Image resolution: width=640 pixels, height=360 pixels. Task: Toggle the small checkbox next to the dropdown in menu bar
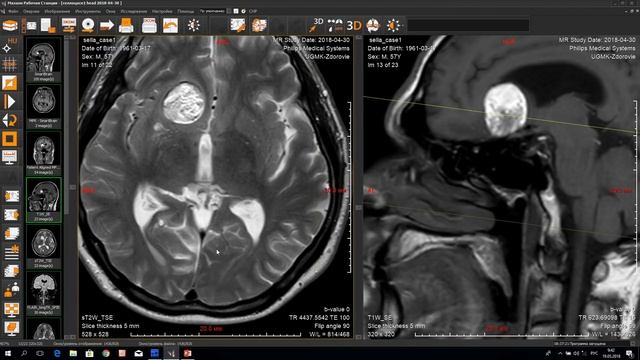coord(229,11)
